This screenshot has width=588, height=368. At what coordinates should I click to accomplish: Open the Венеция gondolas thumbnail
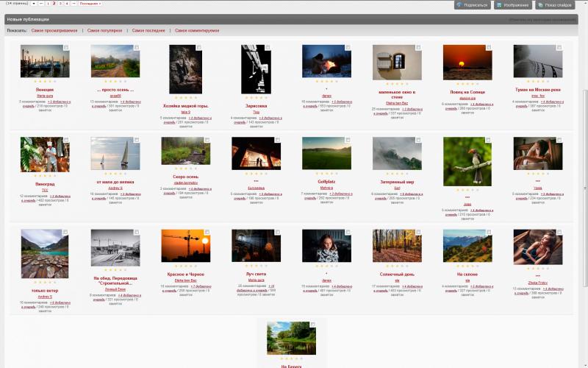pos(45,61)
